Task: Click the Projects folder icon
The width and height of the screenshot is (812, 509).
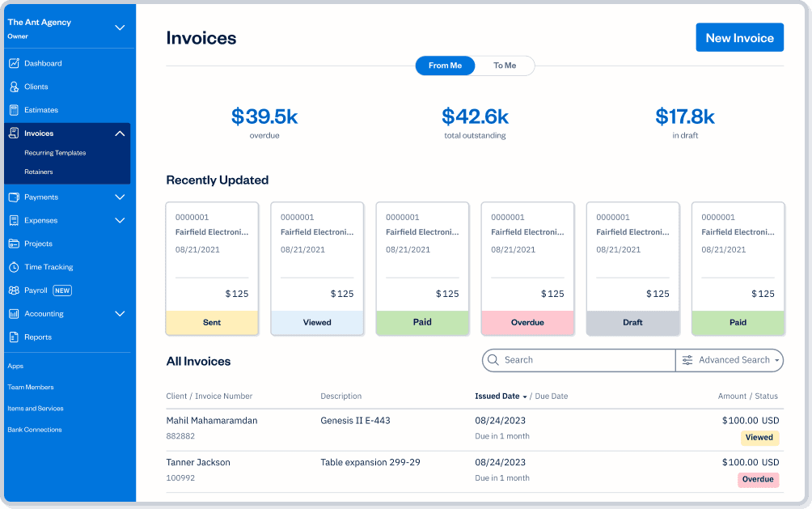Action: coord(14,244)
